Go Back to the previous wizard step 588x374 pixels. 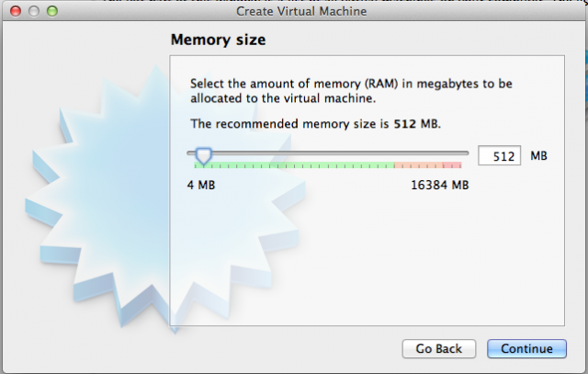click(x=439, y=349)
